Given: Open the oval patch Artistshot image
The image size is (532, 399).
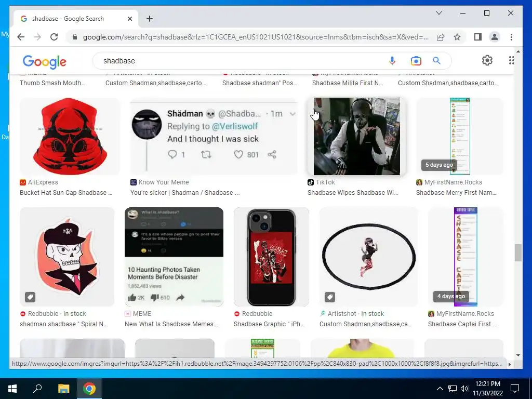Looking at the screenshot, I should coord(369,257).
